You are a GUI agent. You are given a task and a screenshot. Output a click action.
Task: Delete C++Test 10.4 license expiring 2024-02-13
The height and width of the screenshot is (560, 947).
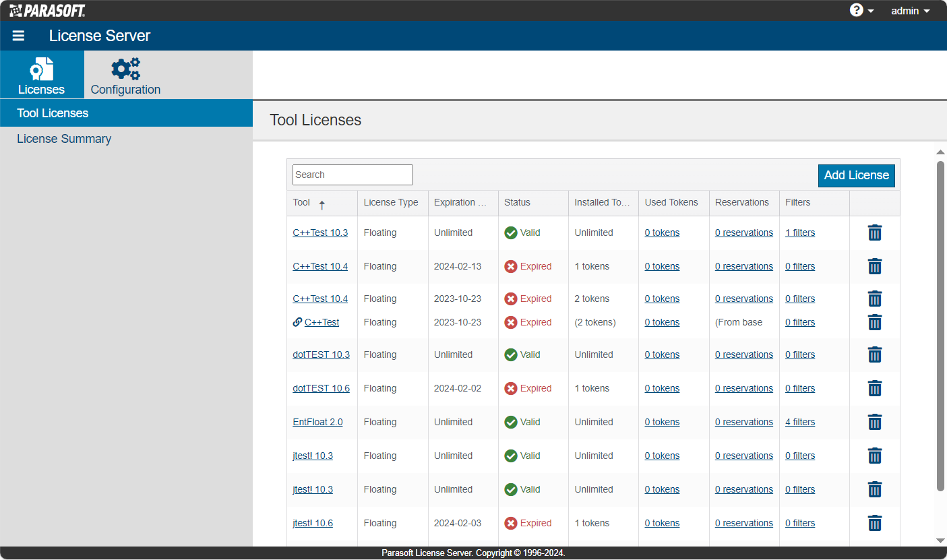point(875,266)
